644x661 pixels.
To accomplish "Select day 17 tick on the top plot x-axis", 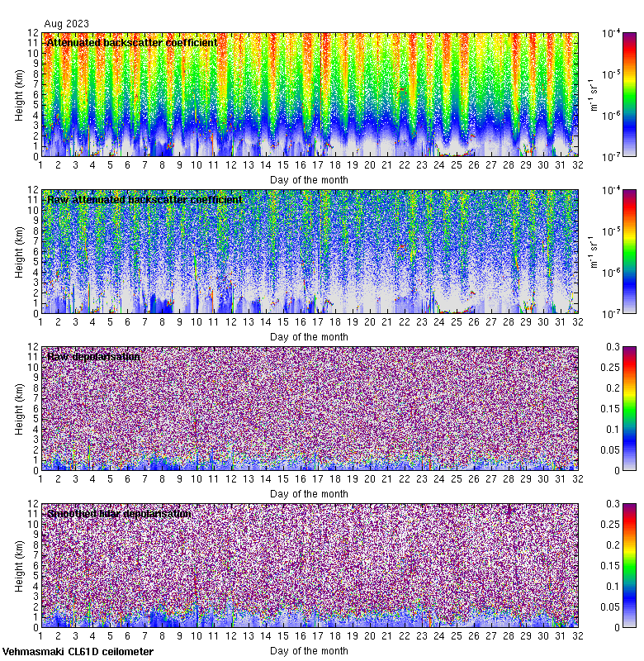I will tap(318, 165).
